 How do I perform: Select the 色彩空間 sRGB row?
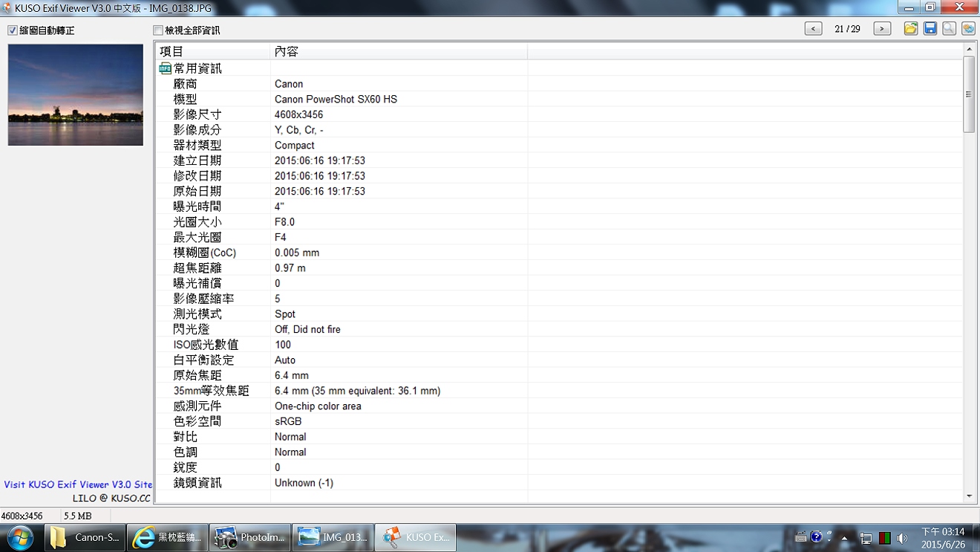pyautogui.click(x=559, y=421)
